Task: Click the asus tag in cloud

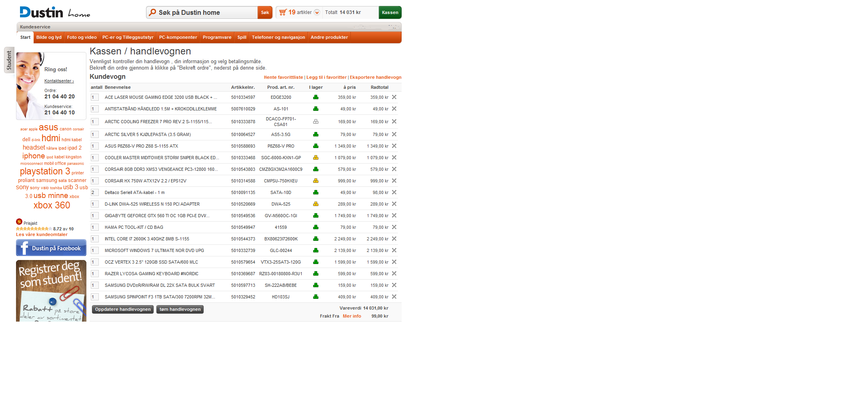Action: [x=48, y=128]
